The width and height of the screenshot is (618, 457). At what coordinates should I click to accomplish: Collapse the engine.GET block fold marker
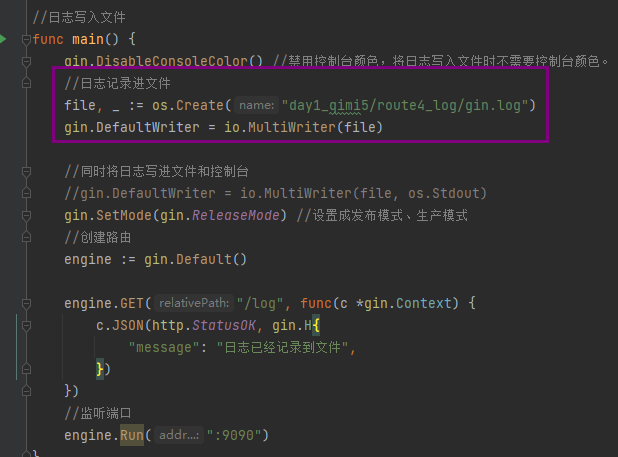tap(24, 303)
